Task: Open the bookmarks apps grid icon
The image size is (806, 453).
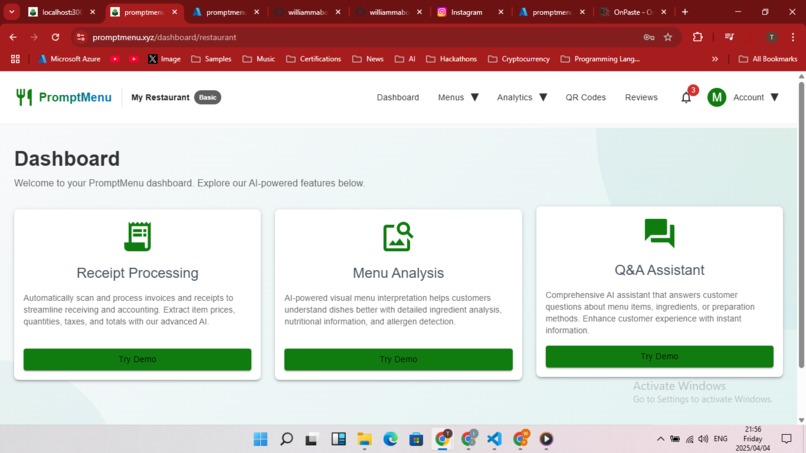Action: (x=15, y=59)
